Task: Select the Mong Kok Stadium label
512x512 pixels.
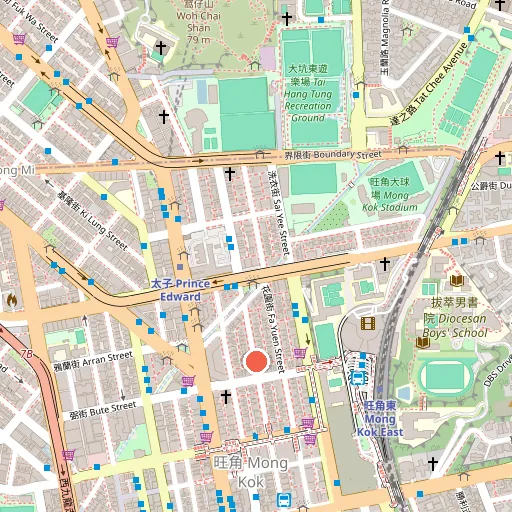Action: pos(390,195)
